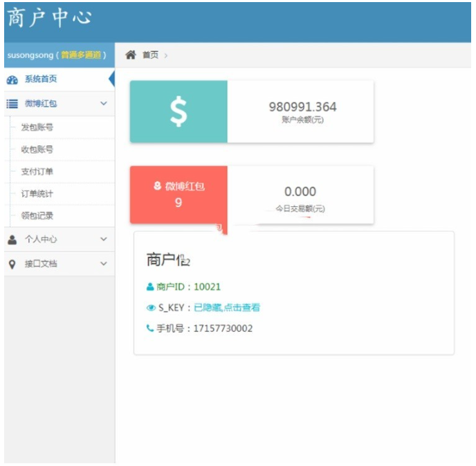Click the map pin icon beside 接口文档
The image size is (476, 466).
pyautogui.click(x=12, y=264)
